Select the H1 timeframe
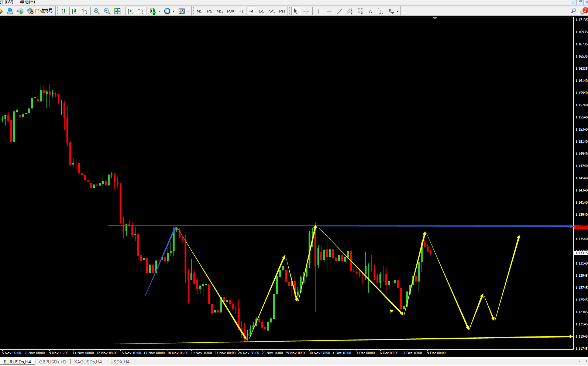Viewport: 588px width, 366px height. [x=241, y=11]
